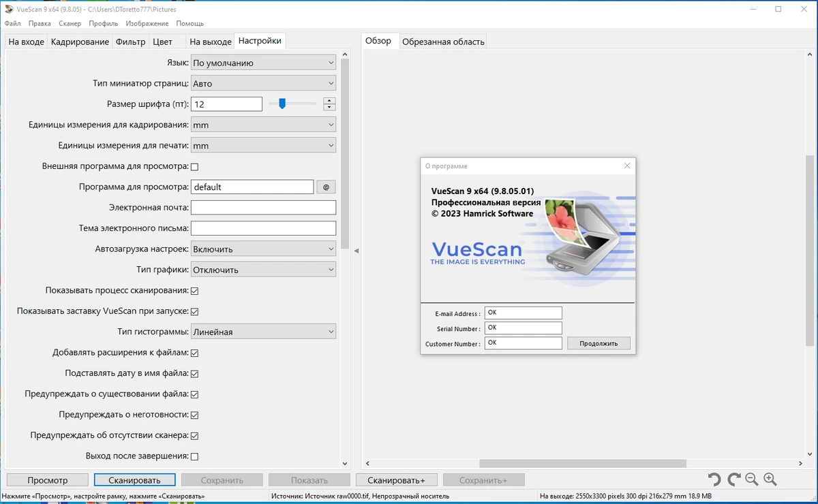Select the "Настройки" tab
The height and width of the screenshot is (504, 818).
(x=260, y=41)
